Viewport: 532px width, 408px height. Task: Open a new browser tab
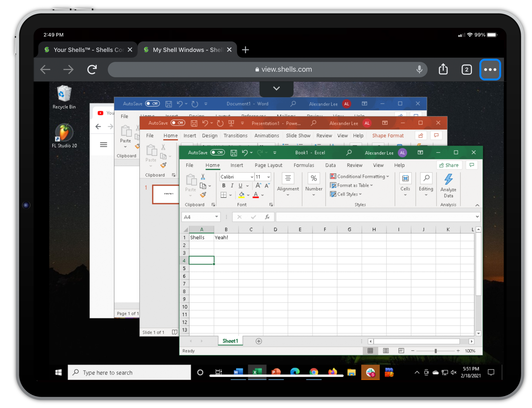246,50
